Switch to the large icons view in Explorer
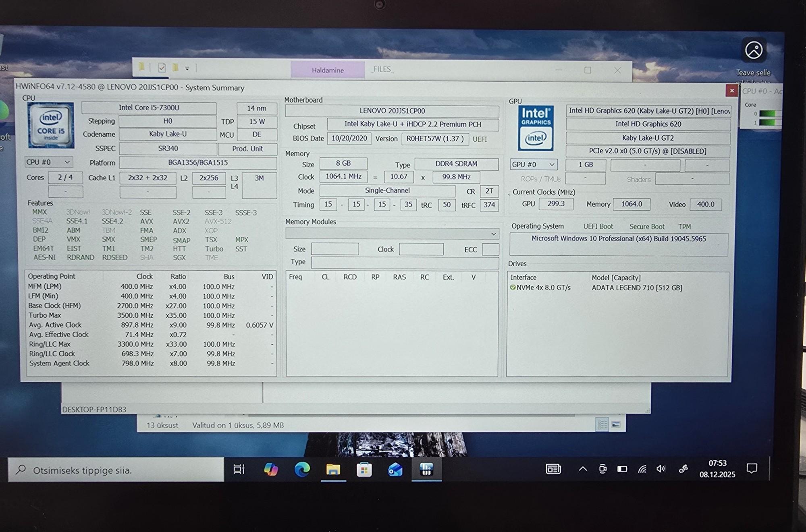 (616, 424)
